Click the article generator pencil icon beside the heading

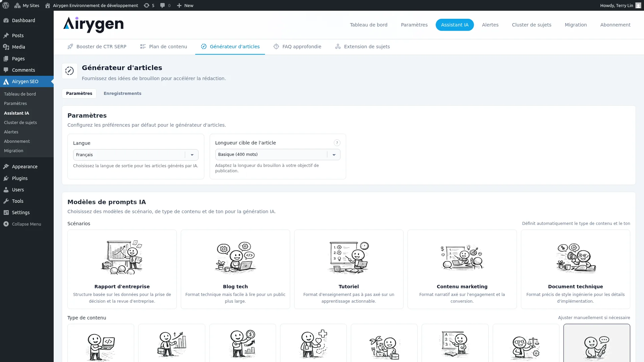[70, 71]
